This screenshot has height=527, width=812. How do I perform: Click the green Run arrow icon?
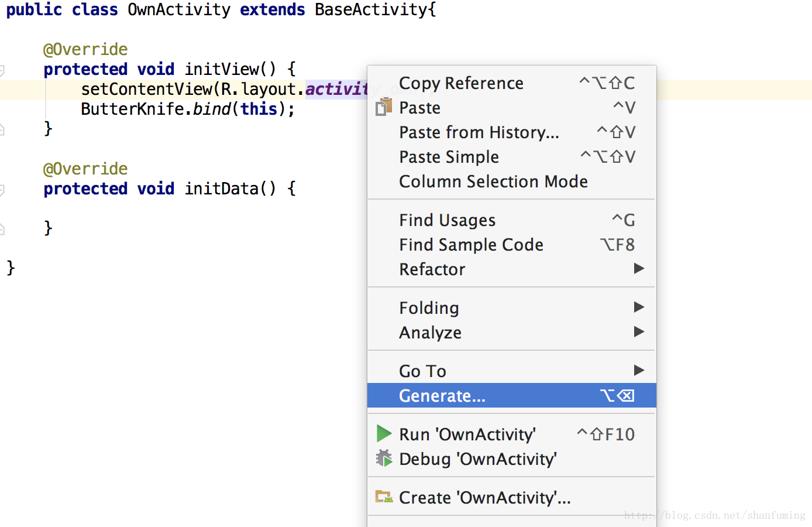[384, 434]
